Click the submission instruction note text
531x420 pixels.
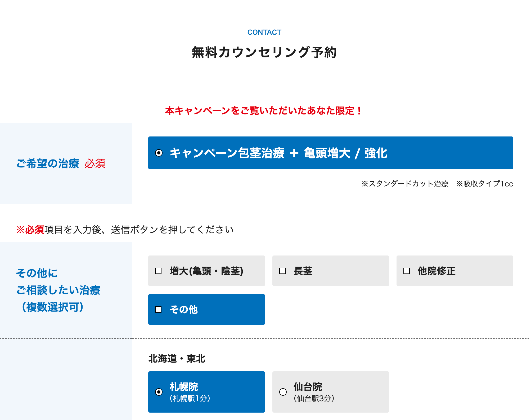tap(124, 230)
